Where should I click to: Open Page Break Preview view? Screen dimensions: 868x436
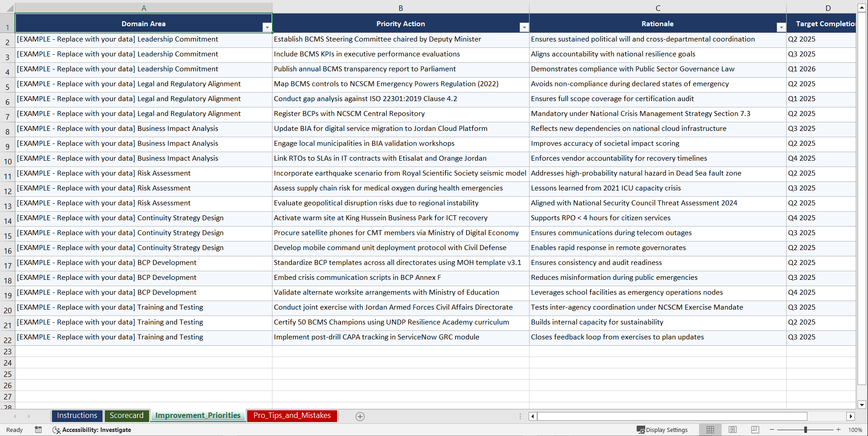755,430
